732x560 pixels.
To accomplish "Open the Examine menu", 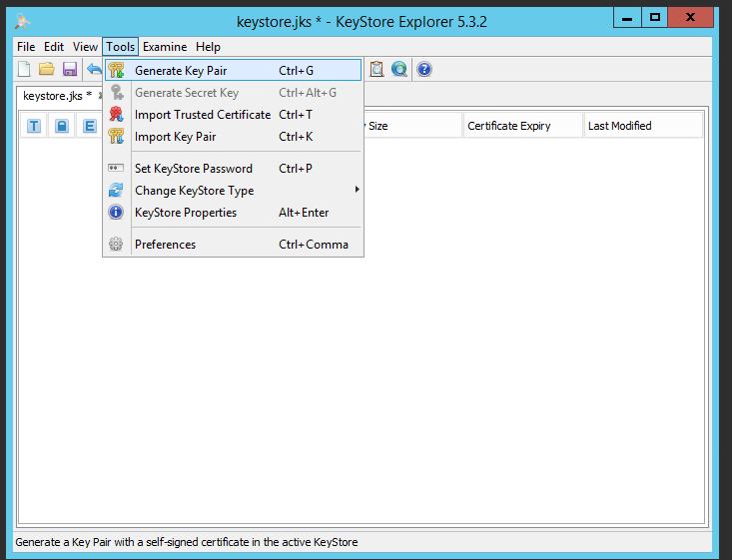I will point(165,47).
